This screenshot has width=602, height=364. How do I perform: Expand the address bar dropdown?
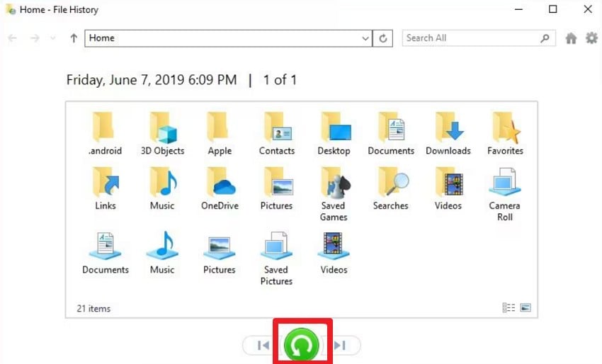coord(365,38)
